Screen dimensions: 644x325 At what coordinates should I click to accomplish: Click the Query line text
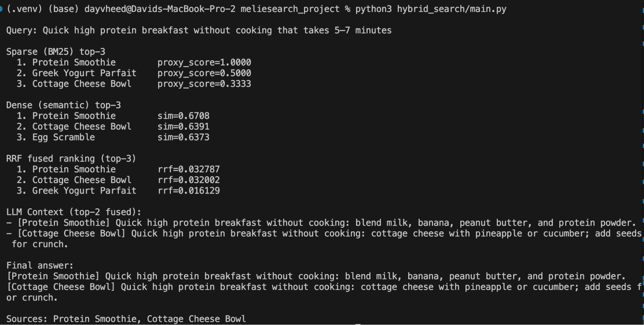coord(199,31)
